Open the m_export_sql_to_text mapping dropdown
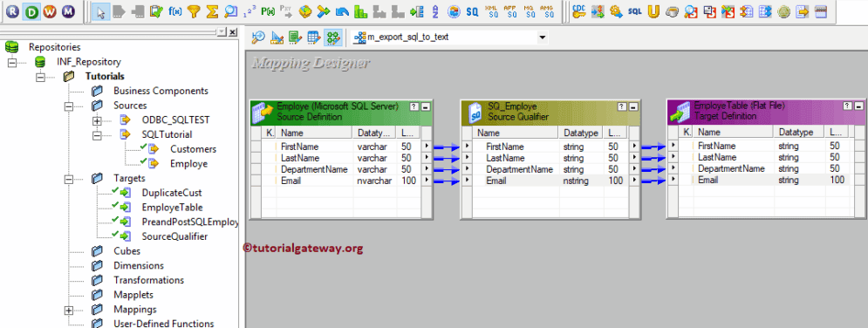 [x=543, y=38]
